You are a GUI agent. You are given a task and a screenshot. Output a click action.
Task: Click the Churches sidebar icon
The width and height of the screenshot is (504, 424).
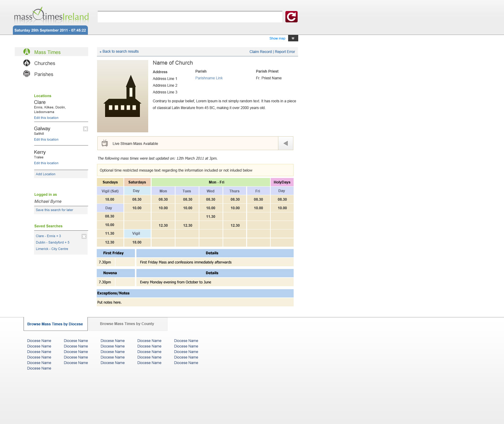27,63
